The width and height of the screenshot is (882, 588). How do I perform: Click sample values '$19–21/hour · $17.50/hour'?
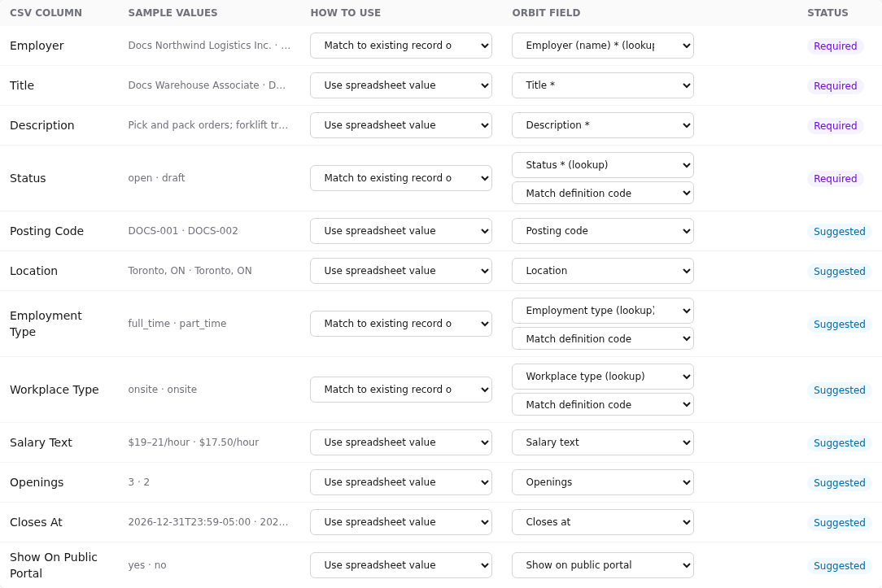pyautogui.click(x=194, y=442)
